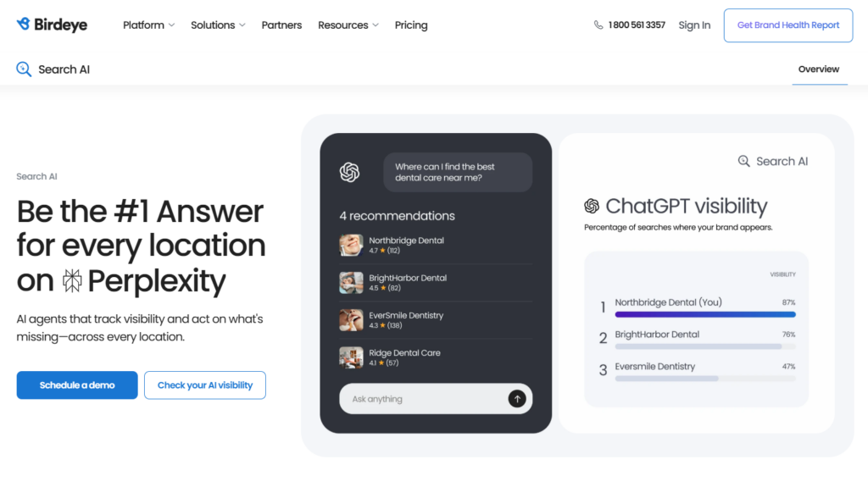Expand the Platform dropdown menu
The width and height of the screenshot is (868, 487).
click(148, 25)
